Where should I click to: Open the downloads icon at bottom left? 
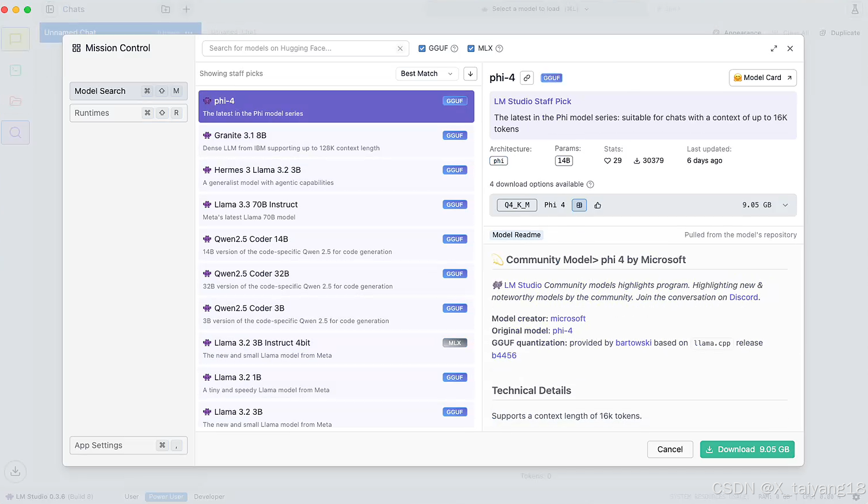[x=15, y=471]
